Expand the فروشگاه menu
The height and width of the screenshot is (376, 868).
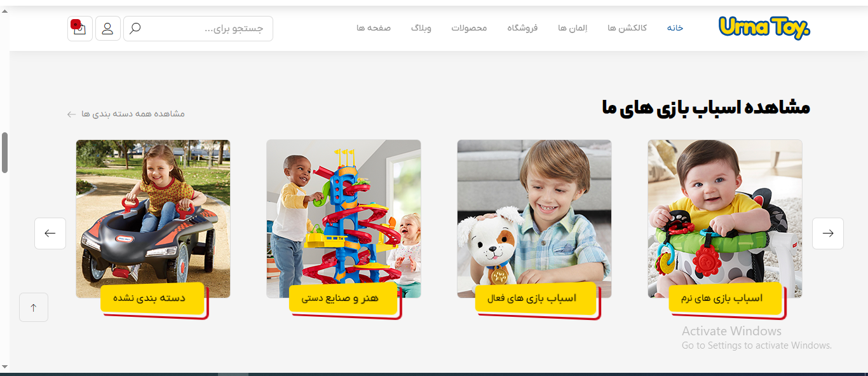pyautogui.click(x=522, y=28)
